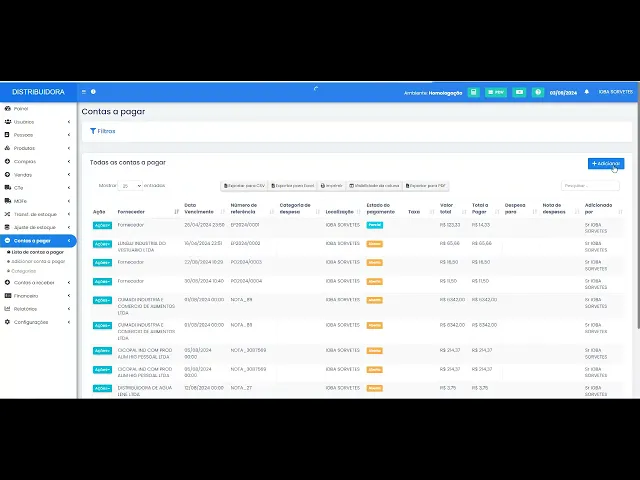Click the info circle icon in top bar
This screenshot has width=640, height=480.
point(93,92)
